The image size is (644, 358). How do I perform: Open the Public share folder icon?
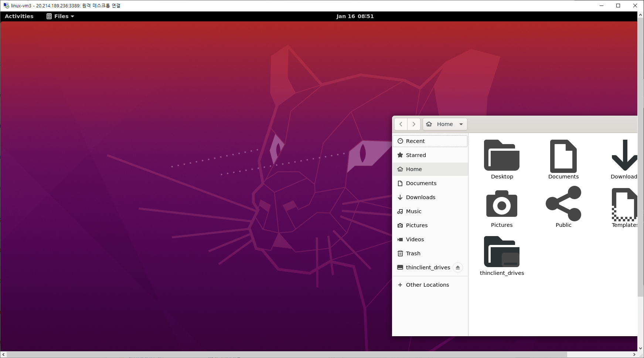coord(563,204)
